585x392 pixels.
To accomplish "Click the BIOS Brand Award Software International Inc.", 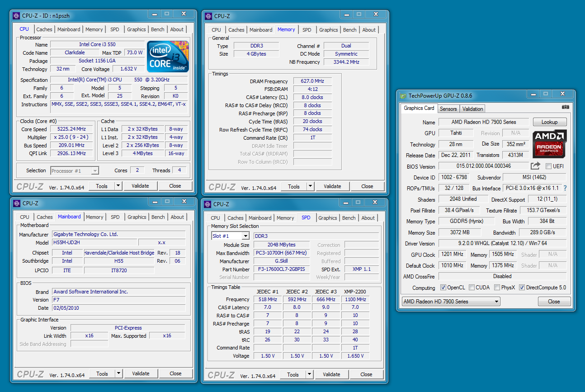I will tap(118, 292).
